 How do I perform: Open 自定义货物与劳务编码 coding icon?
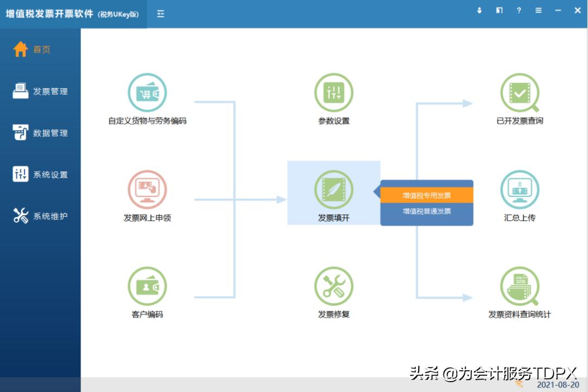coord(147,93)
